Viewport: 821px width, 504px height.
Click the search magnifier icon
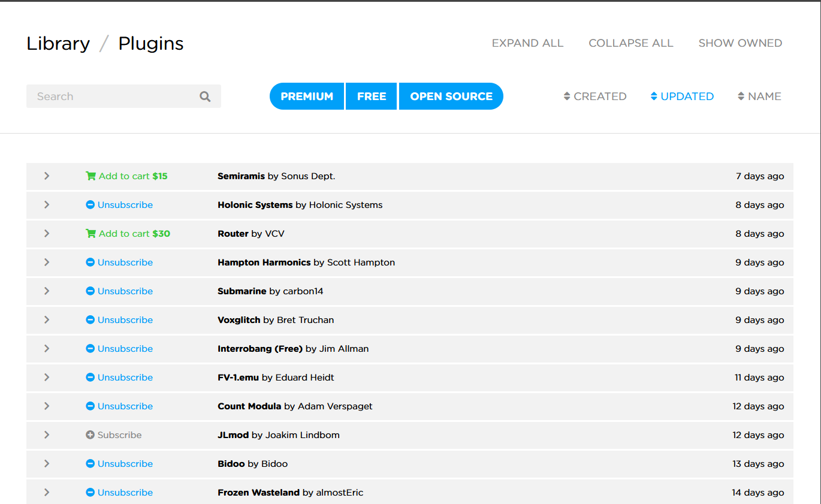click(x=205, y=96)
